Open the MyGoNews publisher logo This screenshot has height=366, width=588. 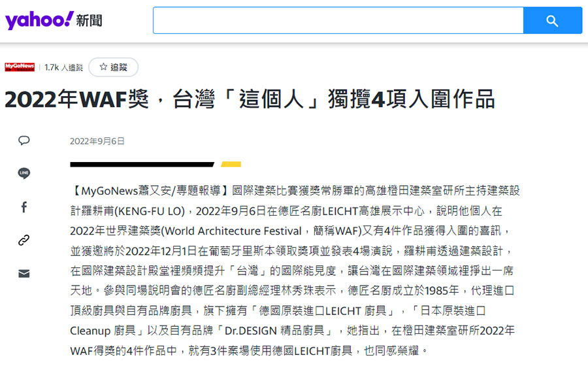pyautogui.click(x=20, y=67)
